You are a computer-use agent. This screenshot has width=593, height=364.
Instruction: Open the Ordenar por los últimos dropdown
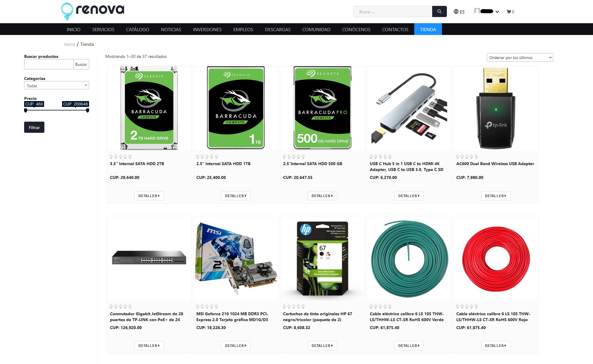coord(520,58)
